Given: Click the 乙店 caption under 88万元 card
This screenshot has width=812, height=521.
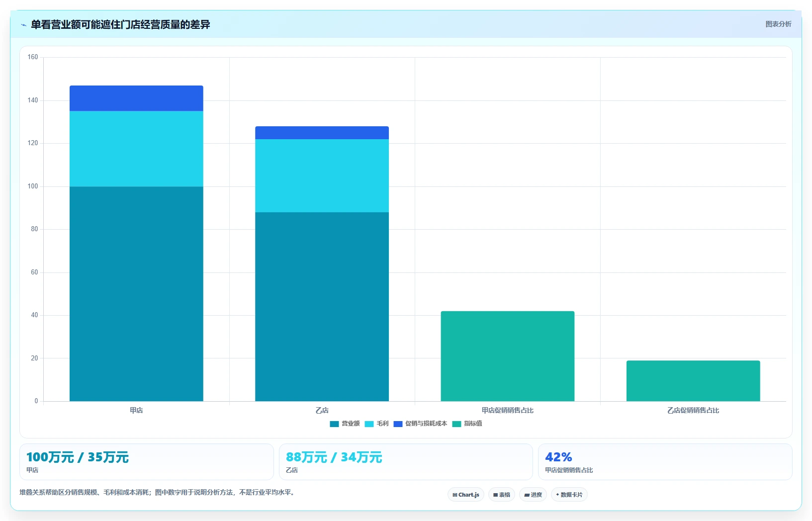Looking at the screenshot, I should click(292, 470).
